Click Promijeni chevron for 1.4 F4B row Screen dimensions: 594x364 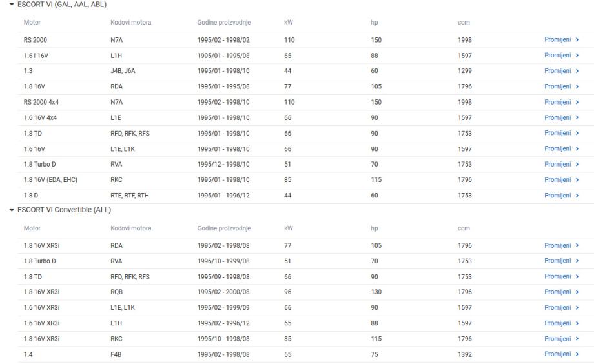576,354
